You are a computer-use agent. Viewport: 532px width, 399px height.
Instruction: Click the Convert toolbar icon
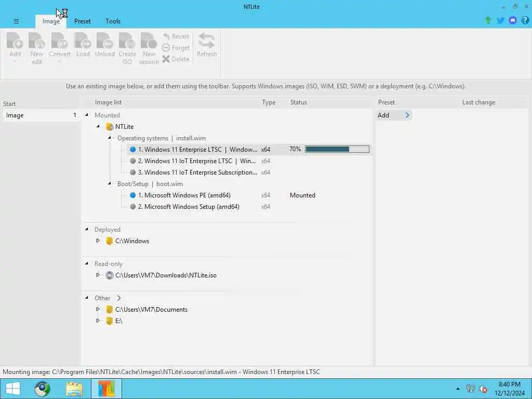[x=59, y=41]
